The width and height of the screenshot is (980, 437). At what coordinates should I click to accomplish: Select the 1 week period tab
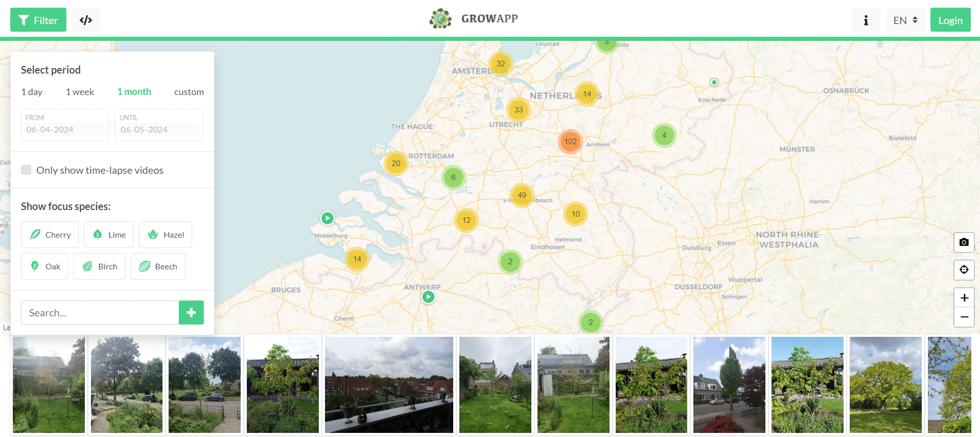point(80,92)
